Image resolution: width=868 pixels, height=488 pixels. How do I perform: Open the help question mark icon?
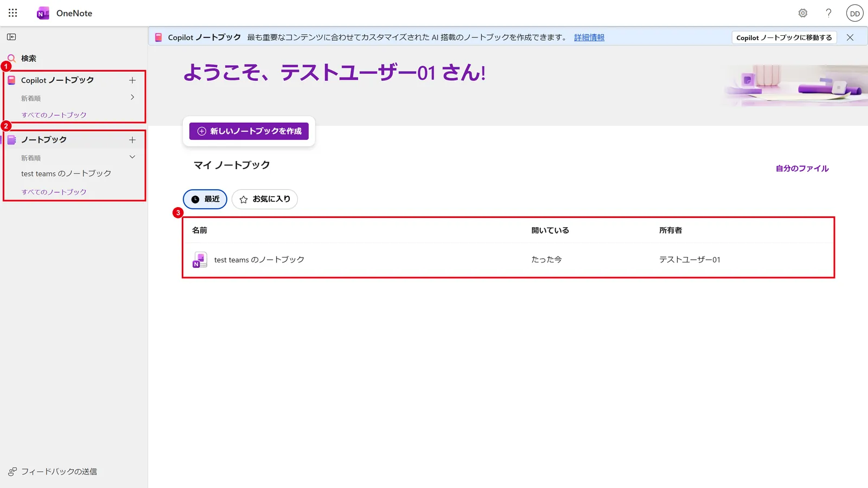point(828,13)
